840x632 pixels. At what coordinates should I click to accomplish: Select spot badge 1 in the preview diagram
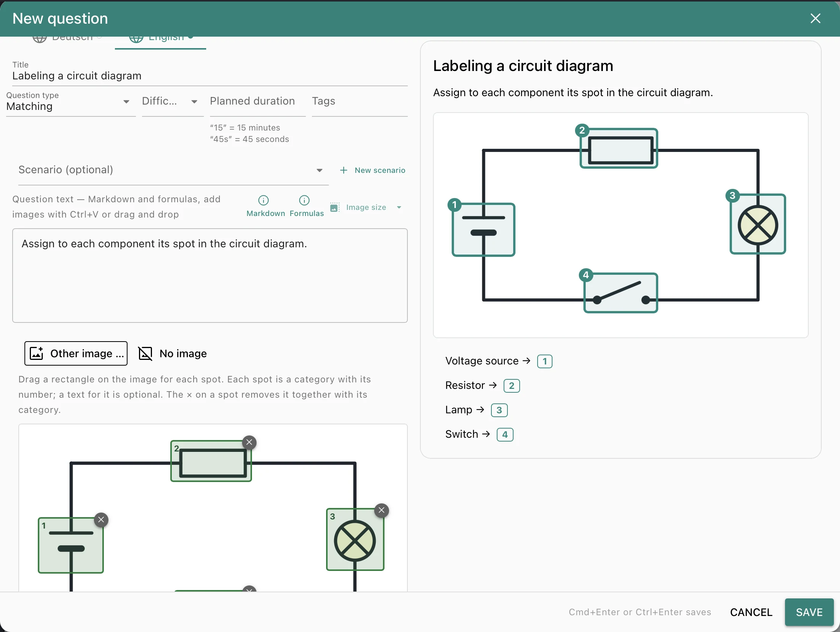(454, 205)
